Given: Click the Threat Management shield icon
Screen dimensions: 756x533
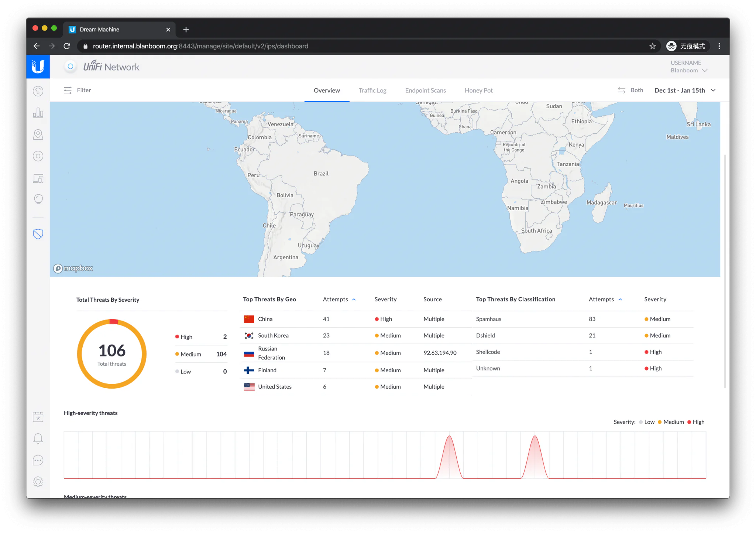Looking at the screenshot, I should (x=38, y=234).
